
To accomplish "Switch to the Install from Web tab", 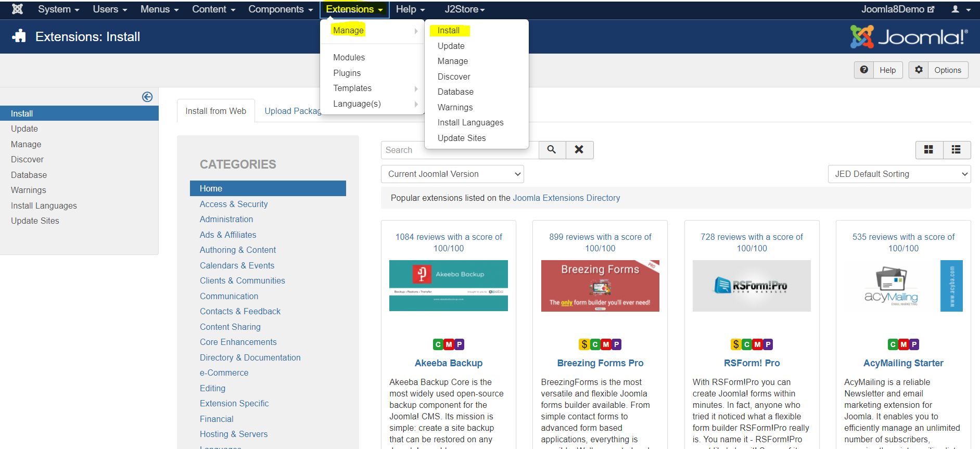I will (x=216, y=111).
